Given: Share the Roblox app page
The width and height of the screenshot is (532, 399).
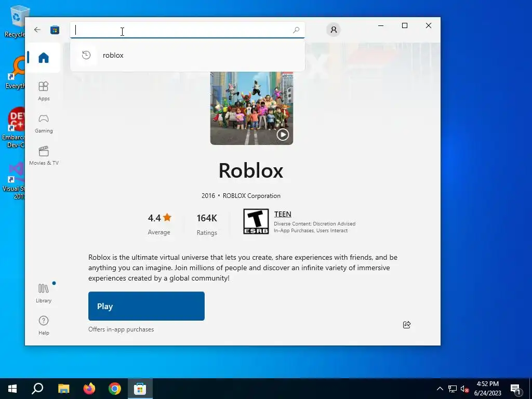Looking at the screenshot, I should point(406,325).
